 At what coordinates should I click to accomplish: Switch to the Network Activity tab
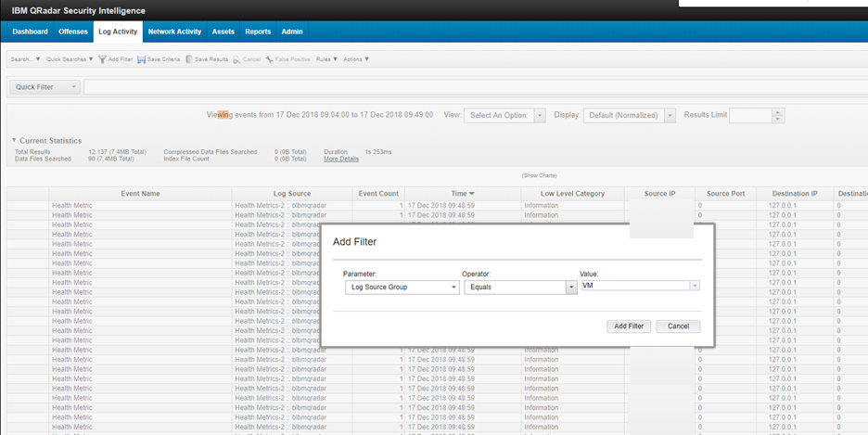[175, 32]
